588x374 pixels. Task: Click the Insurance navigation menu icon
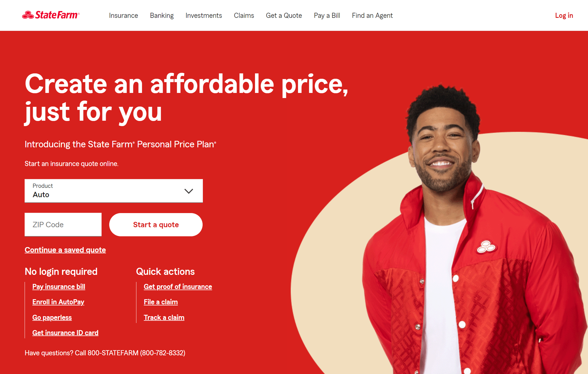[x=124, y=15]
